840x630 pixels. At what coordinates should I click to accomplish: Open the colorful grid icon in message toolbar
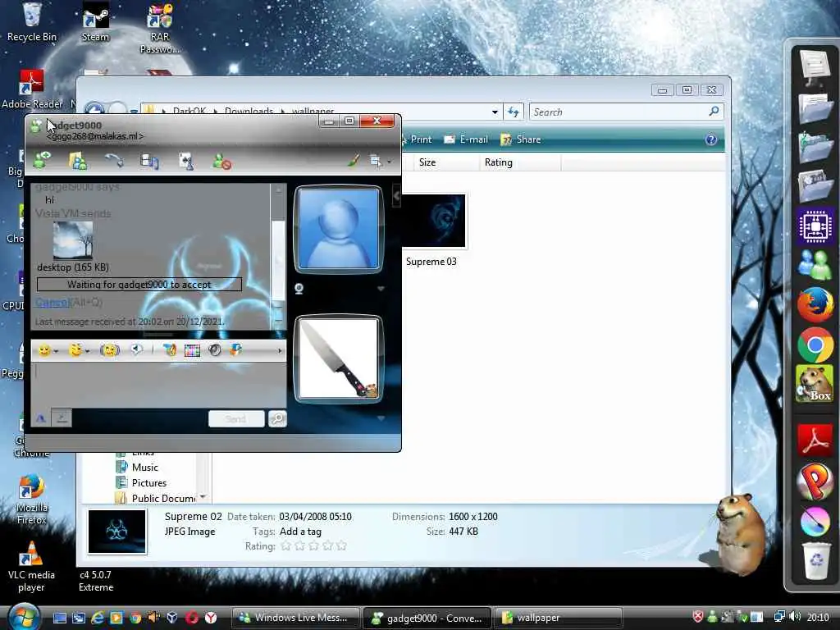[192, 350]
